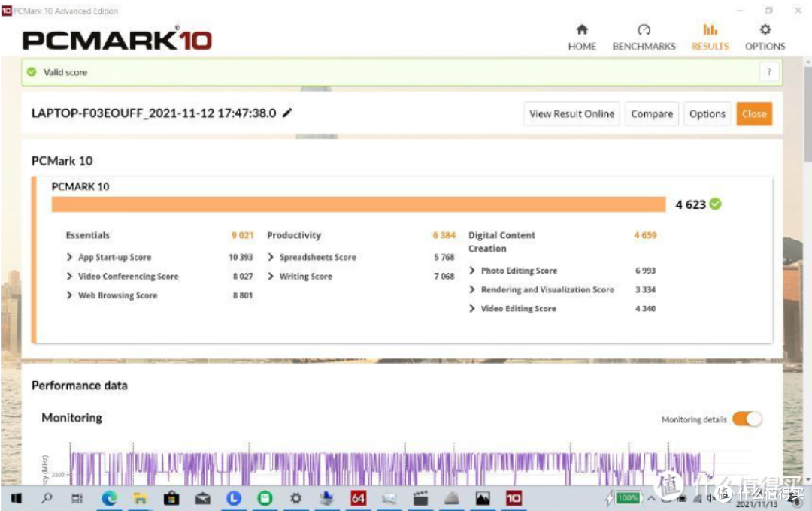
Task: Close the result with the orange Close button
Action: pyautogui.click(x=754, y=114)
